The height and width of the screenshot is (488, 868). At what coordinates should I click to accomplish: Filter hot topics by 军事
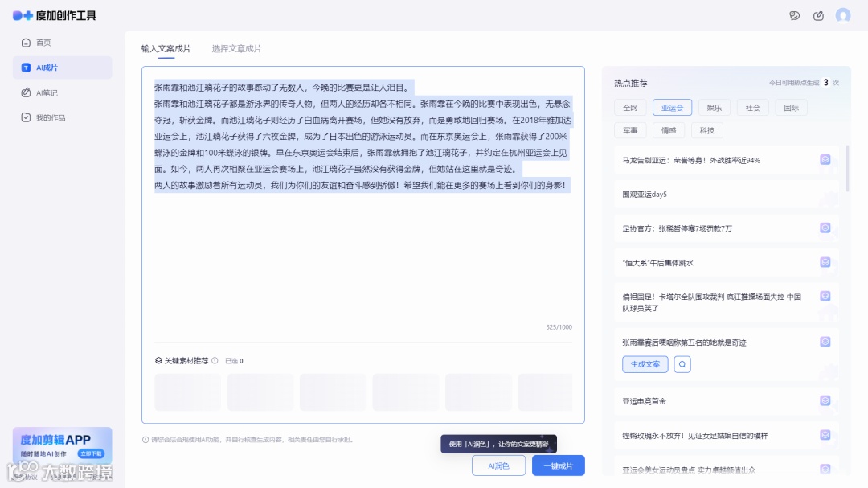click(x=630, y=130)
